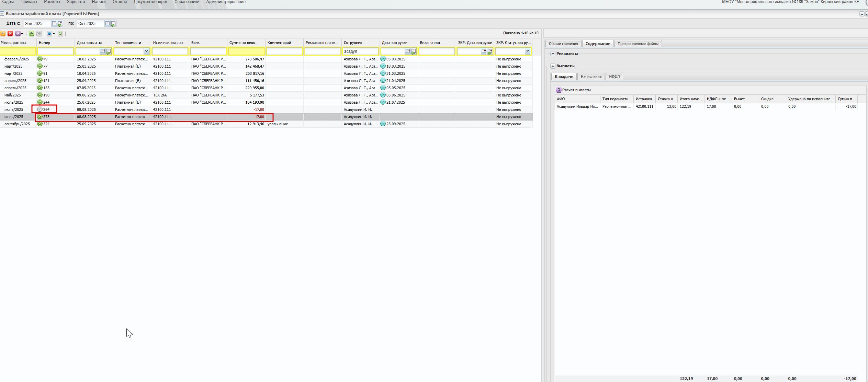The width and height of the screenshot is (868, 382).
Task: Click green status icon of payment 324
Action: tap(40, 124)
